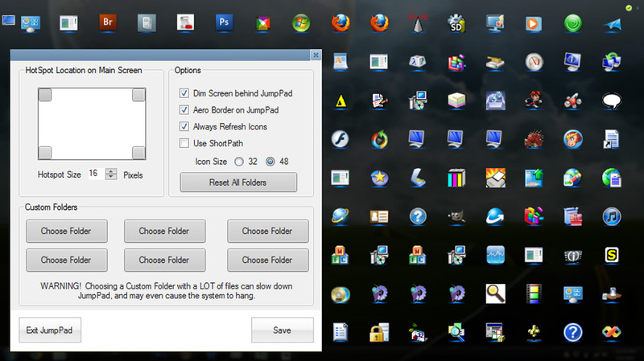Decrease Hotspot Size with down arrow

111,177
